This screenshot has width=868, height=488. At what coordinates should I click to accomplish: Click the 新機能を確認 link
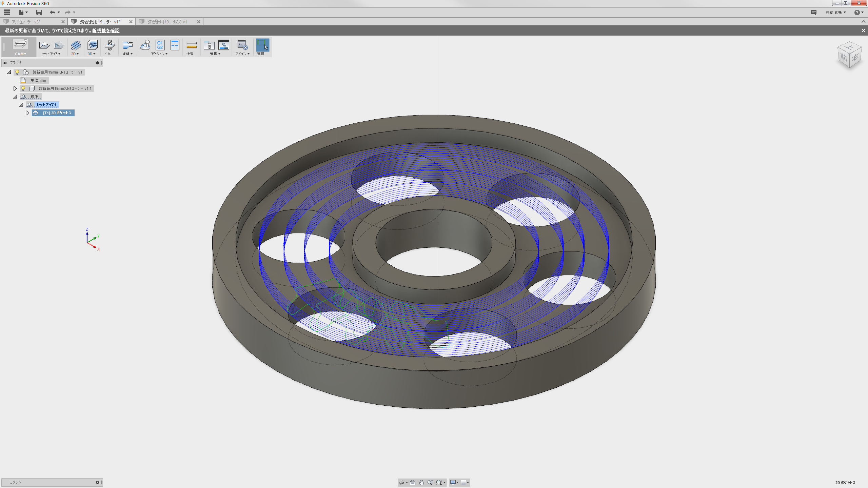pos(106,30)
